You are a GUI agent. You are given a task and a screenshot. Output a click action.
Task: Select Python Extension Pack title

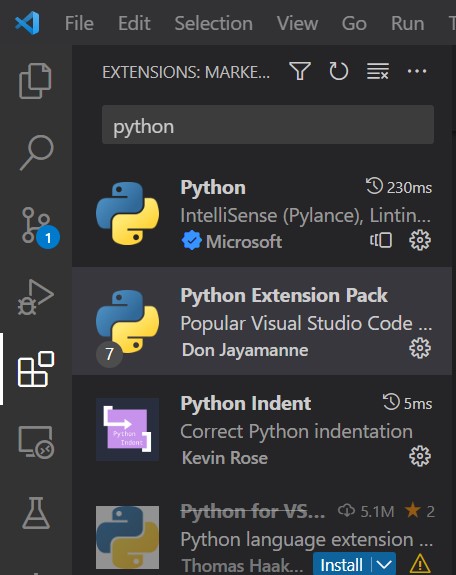(x=284, y=296)
